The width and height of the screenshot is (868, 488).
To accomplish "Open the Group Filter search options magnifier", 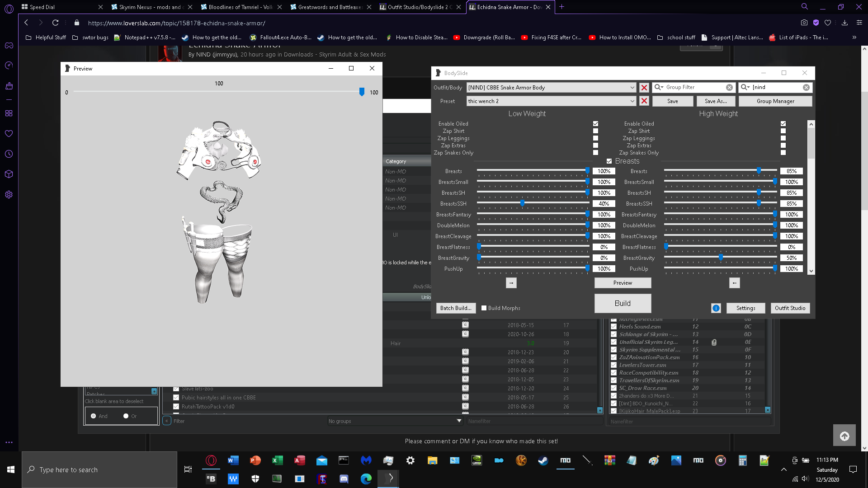I will [659, 87].
